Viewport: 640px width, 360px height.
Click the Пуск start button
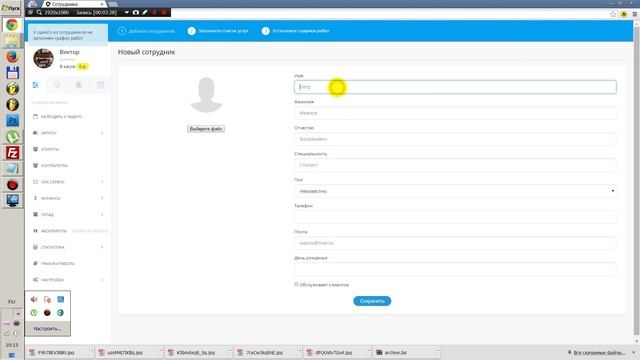(x=11, y=8)
